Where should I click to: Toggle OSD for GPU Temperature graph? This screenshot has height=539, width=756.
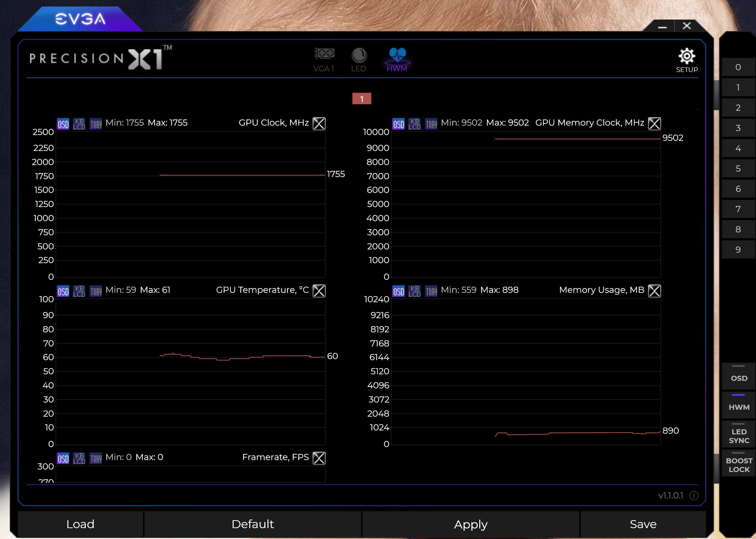pyautogui.click(x=63, y=291)
